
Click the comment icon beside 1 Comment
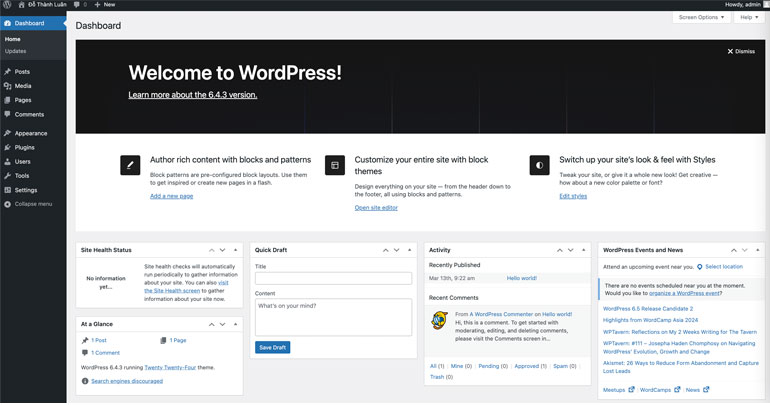tap(85, 353)
